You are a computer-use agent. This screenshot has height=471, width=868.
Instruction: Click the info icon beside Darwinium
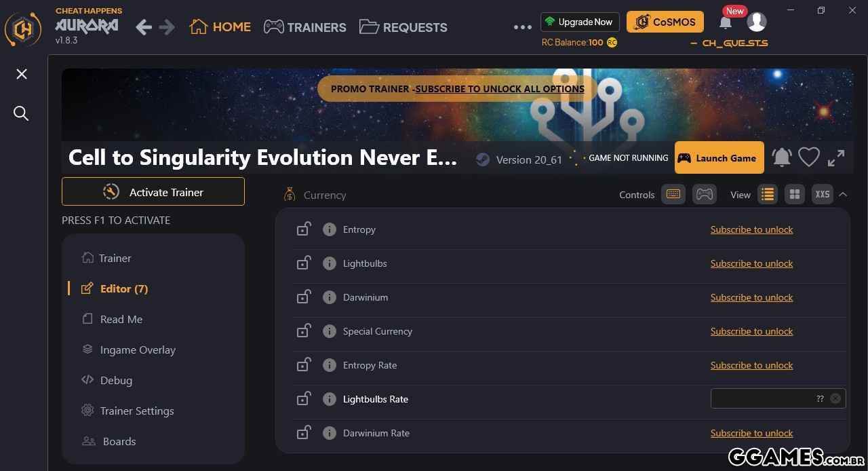tap(330, 297)
